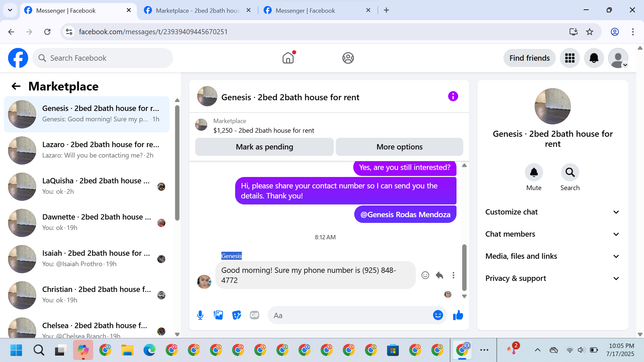The image size is (644, 362).
Task: Click conversation list scrollbar thumb
Action: pyautogui.click(x=177, y=163)
